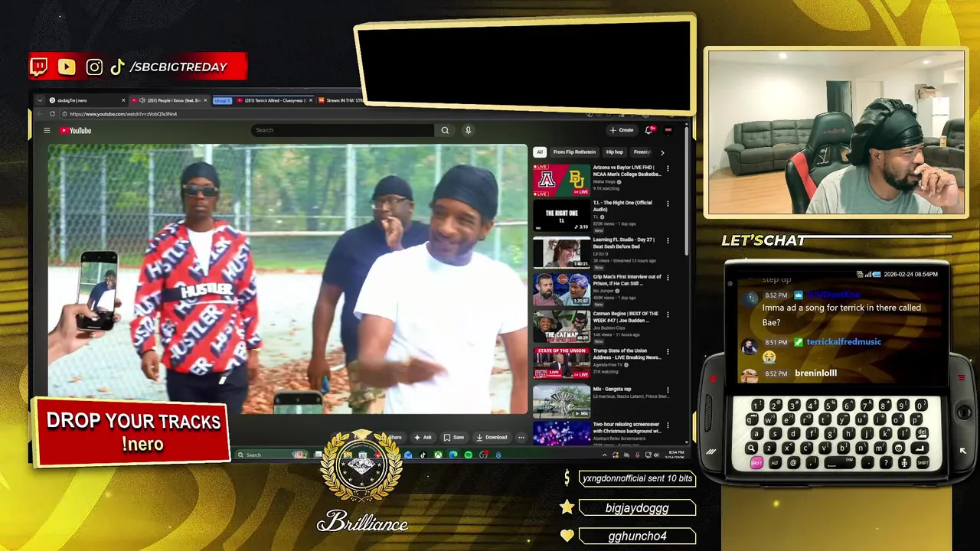Viewport: 980px width, 551px height.
Task: Open Arizona vs Baylor live thumbnail
Action: (x=562, y=181)
